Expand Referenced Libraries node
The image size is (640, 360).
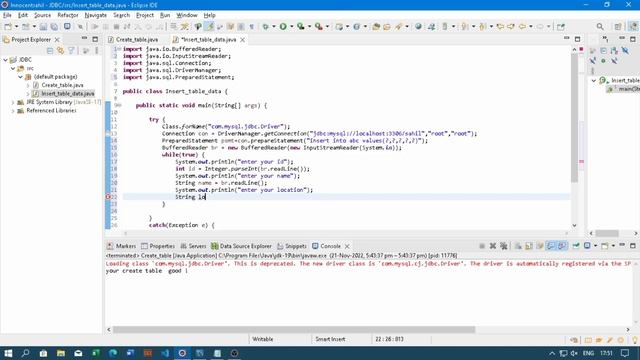pyautogui.click(x=13, y=111)
